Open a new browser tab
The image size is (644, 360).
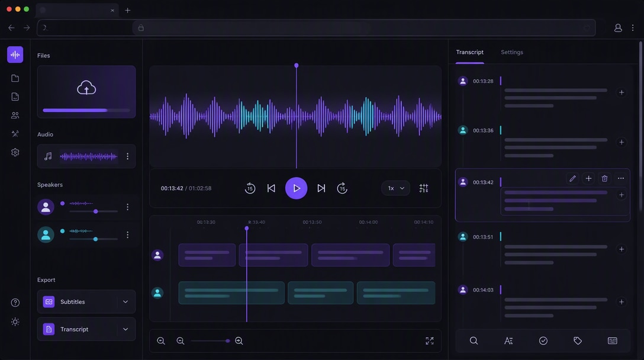pyautogui.click(x=128, y=10)
